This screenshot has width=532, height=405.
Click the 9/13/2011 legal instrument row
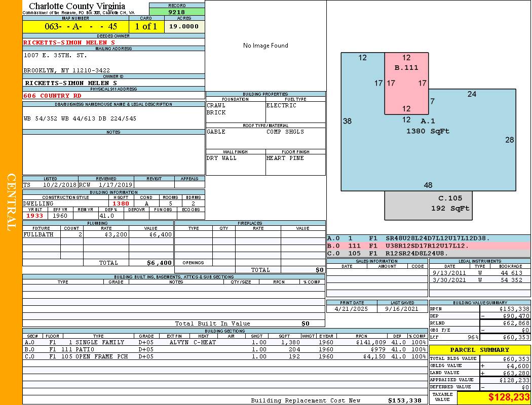pos(479,273)
